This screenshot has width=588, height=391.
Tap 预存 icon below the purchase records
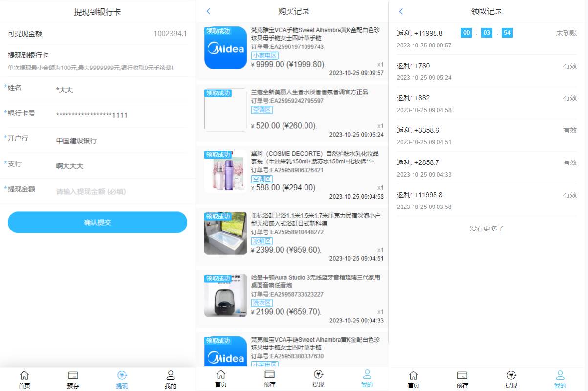pyautogui.click(x=269, y=378)
